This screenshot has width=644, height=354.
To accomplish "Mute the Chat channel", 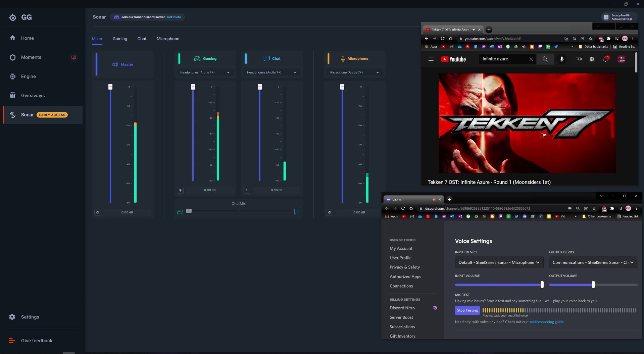I will (247, 190).
